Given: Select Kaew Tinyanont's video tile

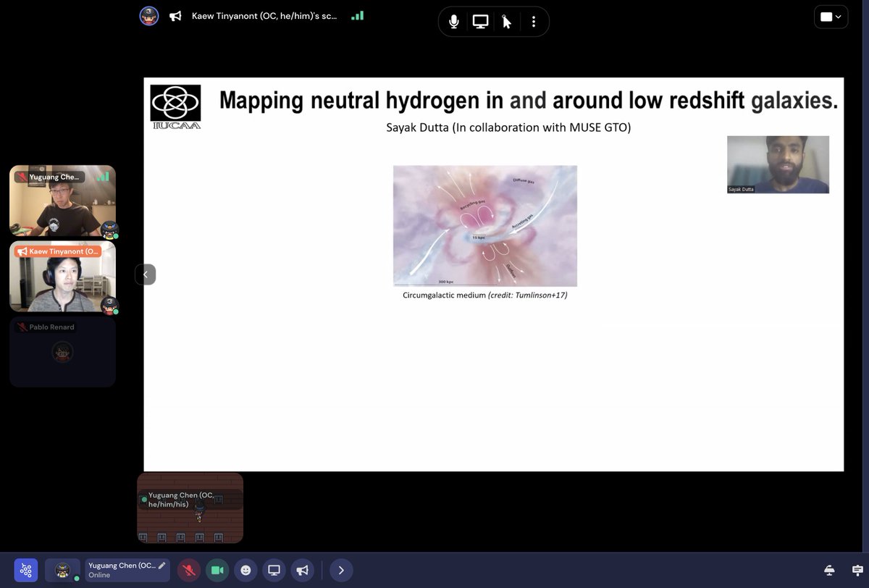Looking at the screenshot, I should [62, 277].
